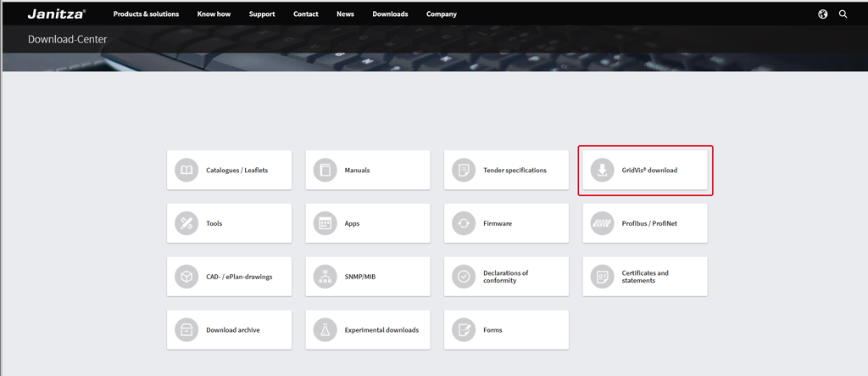Click the CAD / ePlan cube icon
This screenshot has height=376, width=868.
186,277
